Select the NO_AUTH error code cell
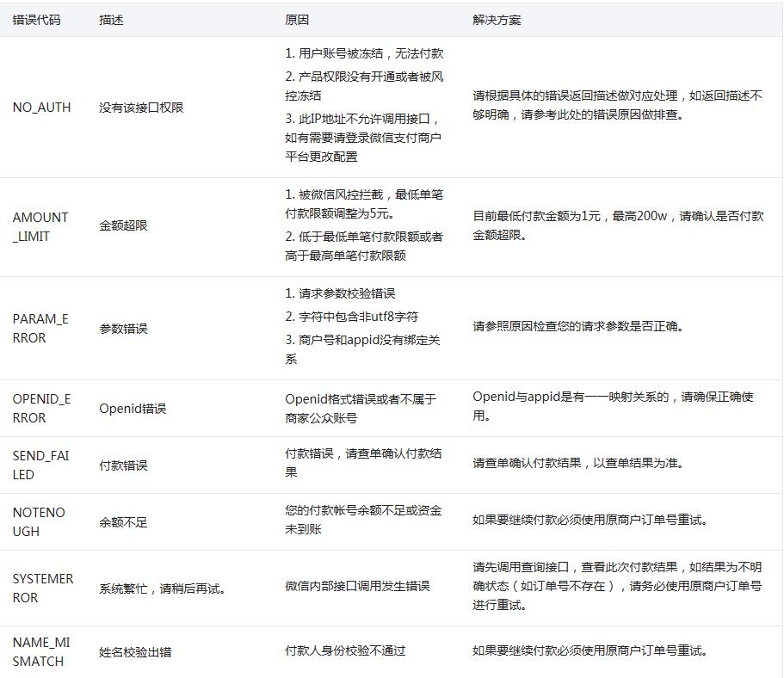784x678 pixels. [x=42, y=108]
